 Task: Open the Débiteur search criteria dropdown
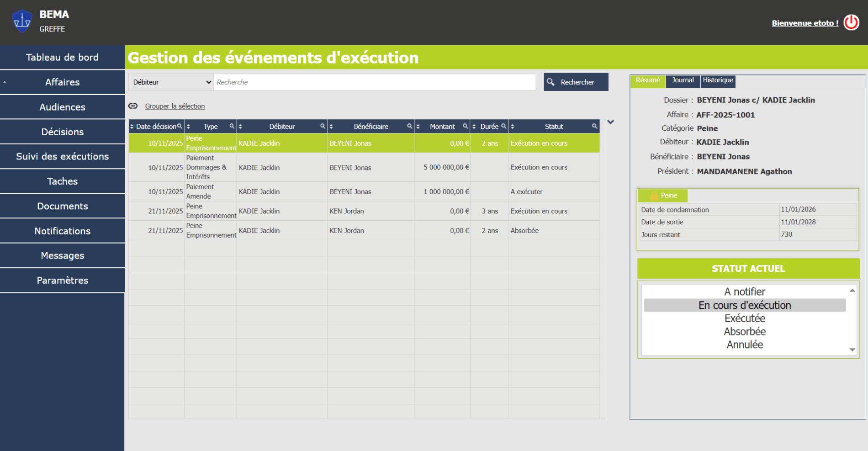click(171, 82)
